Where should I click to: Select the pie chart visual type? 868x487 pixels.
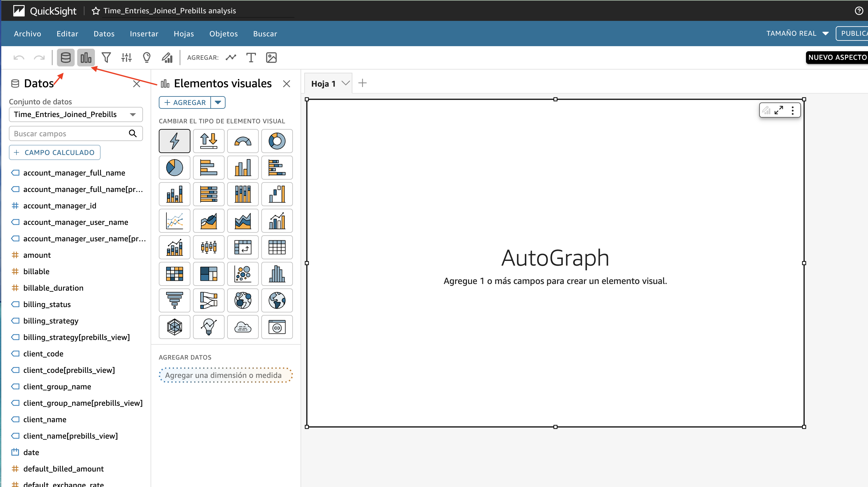click(x=175, y=167)
